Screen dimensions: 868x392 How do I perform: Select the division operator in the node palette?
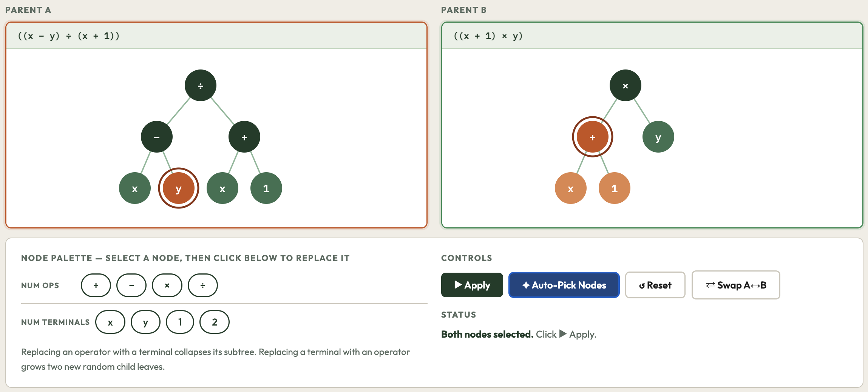pyautogui.click(x=203, y=285)
